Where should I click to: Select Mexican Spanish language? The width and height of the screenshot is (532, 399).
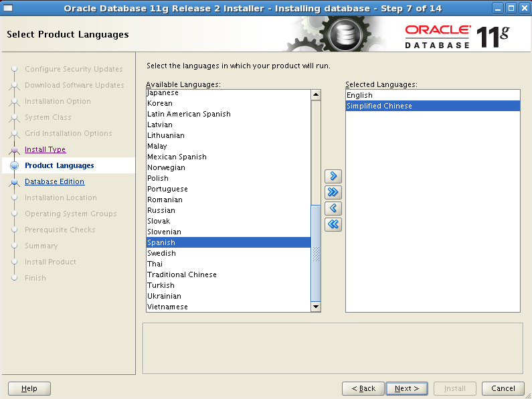click(x=228, y=157)
